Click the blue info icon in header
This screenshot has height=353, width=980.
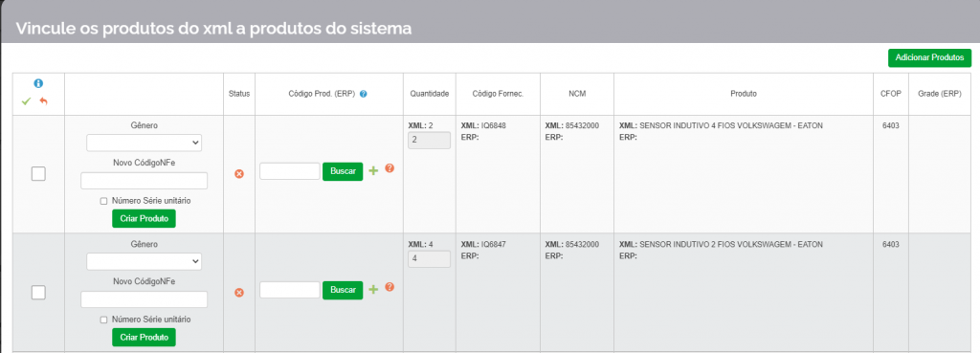38,83
